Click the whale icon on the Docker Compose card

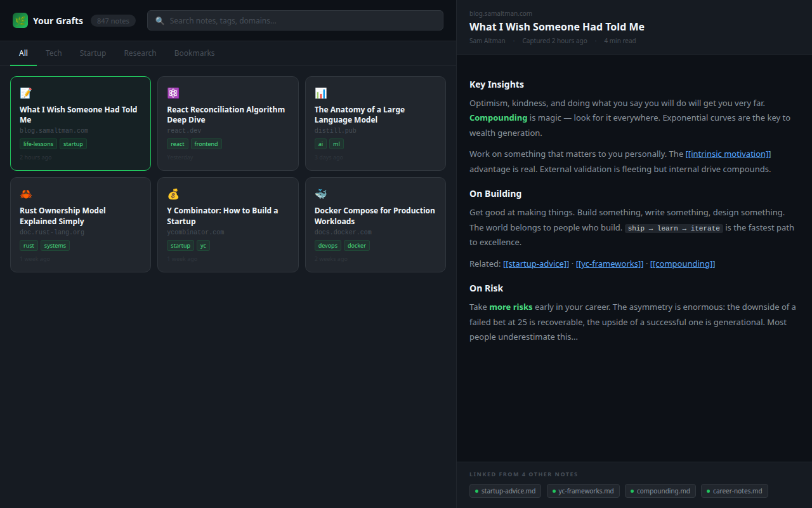click(320, 194)
